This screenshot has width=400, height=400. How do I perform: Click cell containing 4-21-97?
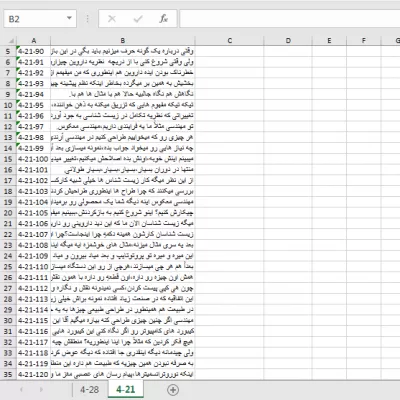(x=33, y=127)
